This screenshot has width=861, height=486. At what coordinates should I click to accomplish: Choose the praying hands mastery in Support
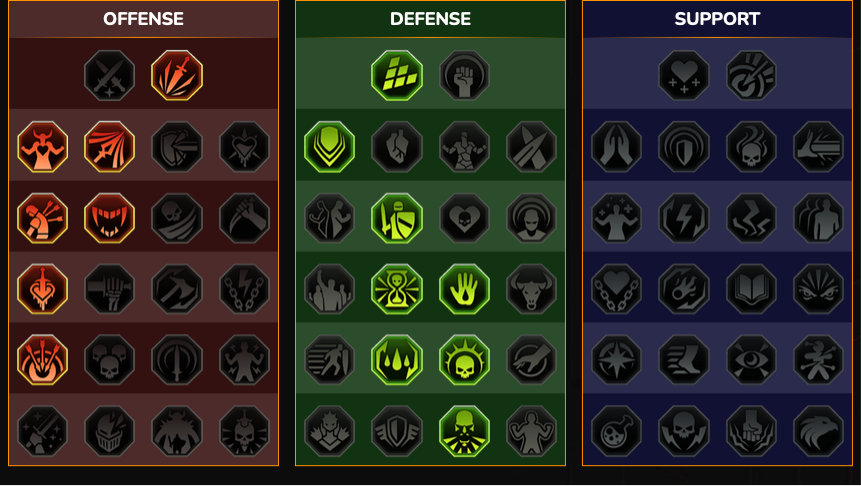pos(616,147)
